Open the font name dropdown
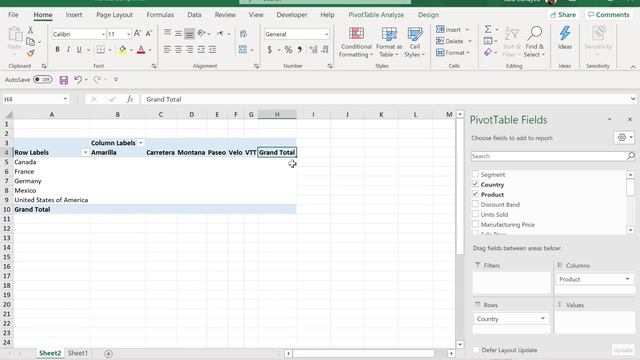Screen dimensions: 640x360 [103, 34]
